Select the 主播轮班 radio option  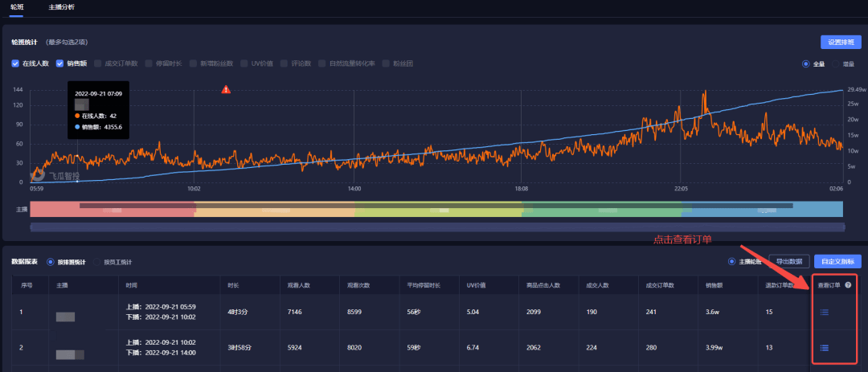[x=732, y=262]
